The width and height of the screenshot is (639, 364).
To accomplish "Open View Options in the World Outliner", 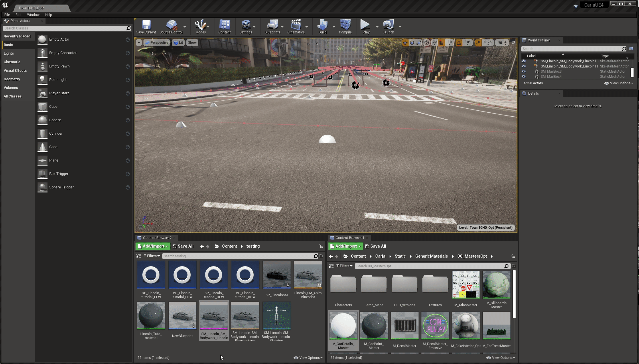I will tap(618, 83).
